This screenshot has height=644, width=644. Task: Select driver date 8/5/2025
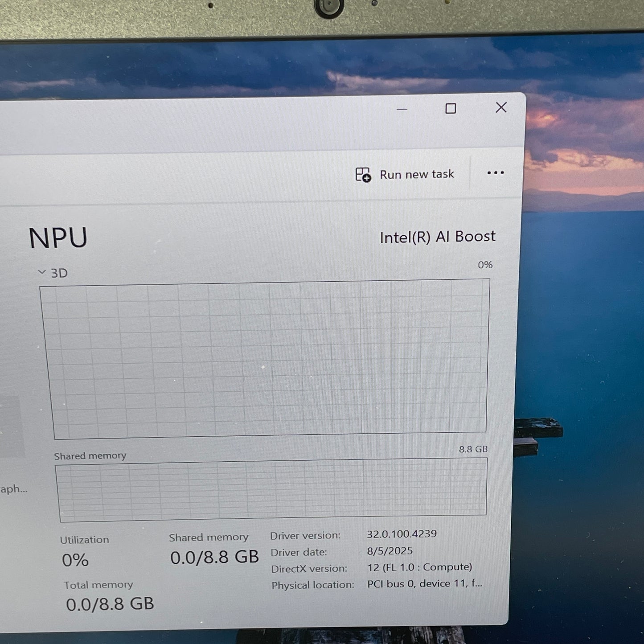390,551
